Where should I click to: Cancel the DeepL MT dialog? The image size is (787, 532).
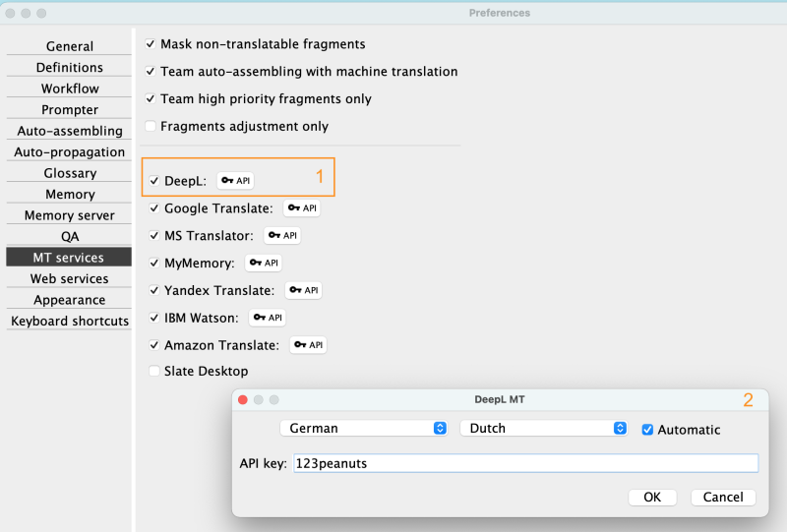point(723,497)
